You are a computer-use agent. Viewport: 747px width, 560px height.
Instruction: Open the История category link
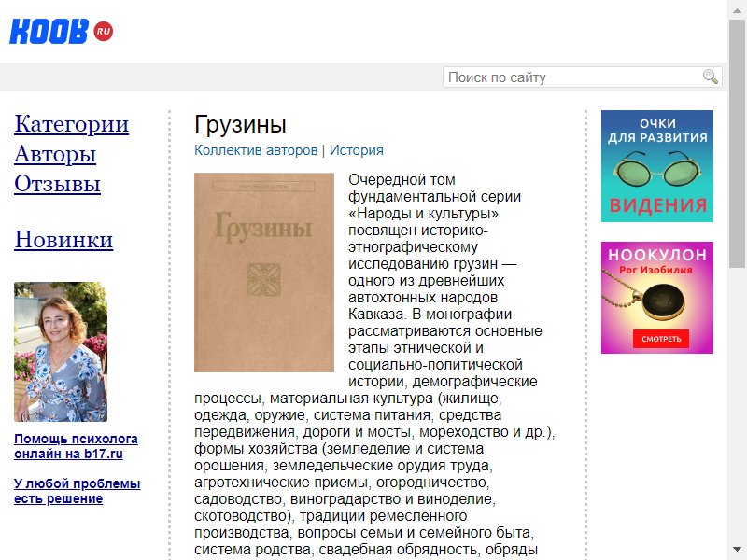pos(356,150)
